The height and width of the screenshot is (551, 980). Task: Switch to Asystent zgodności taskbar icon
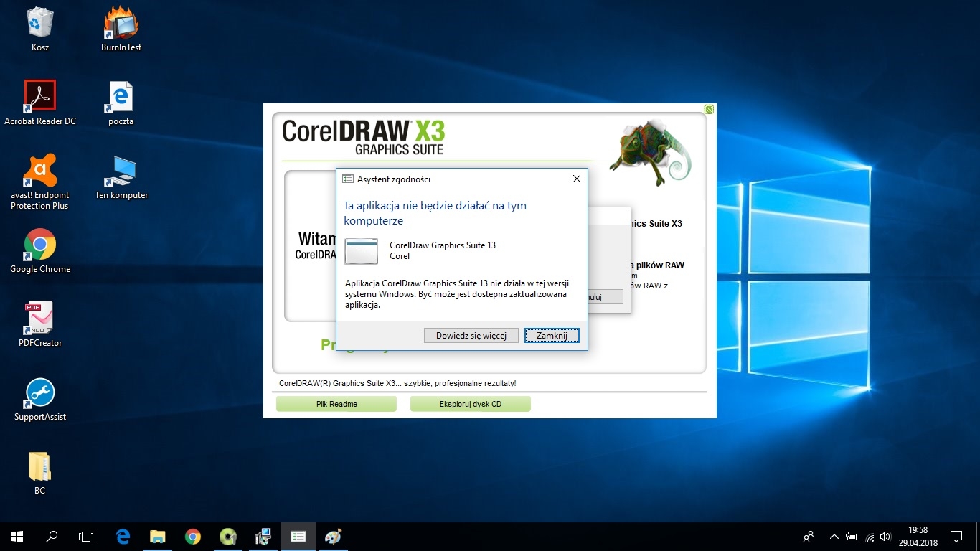[298, 536]
